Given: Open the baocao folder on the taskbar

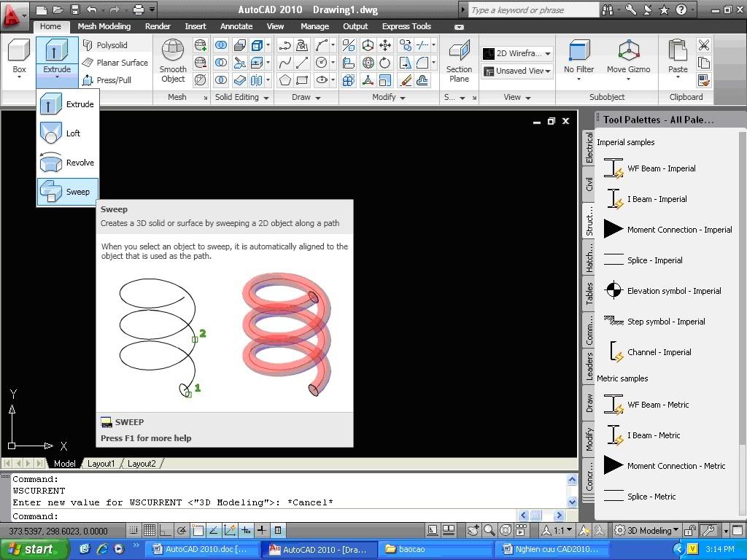Looking at the screenshot, I should [x=436, y=549].
